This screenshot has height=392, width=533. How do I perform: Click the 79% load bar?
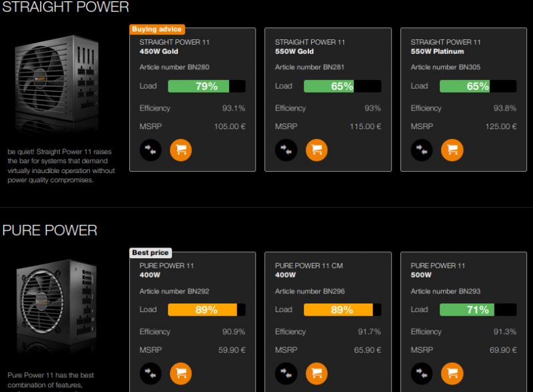point(207,86)
